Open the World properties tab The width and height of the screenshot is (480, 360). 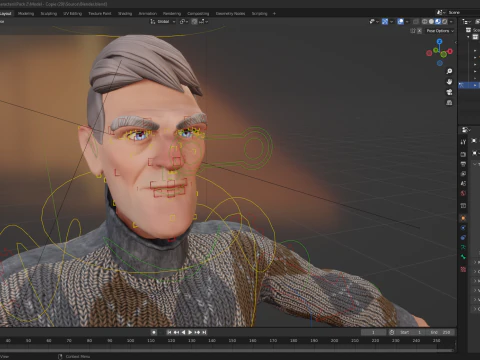[x=463, y=193]
